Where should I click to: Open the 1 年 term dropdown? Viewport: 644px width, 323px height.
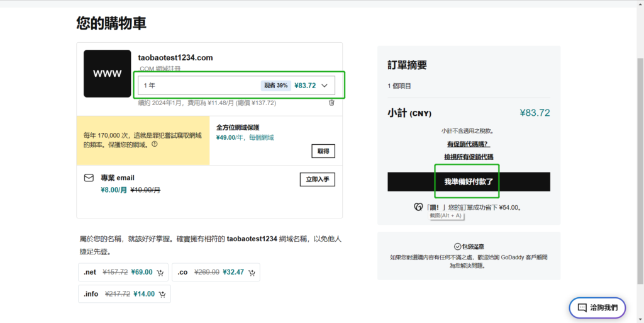pos(236,86)
